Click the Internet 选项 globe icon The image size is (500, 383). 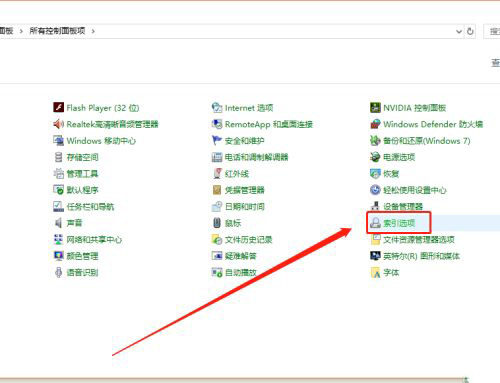point(217,108)
